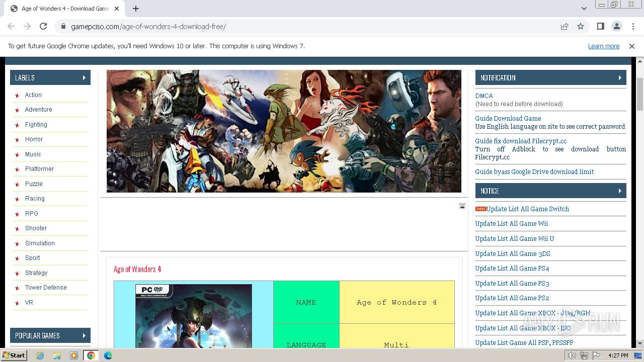The width and height of the screenshot is (644, 362).
Task: Open Update List All Game PS3
Action: click(512, 283)
